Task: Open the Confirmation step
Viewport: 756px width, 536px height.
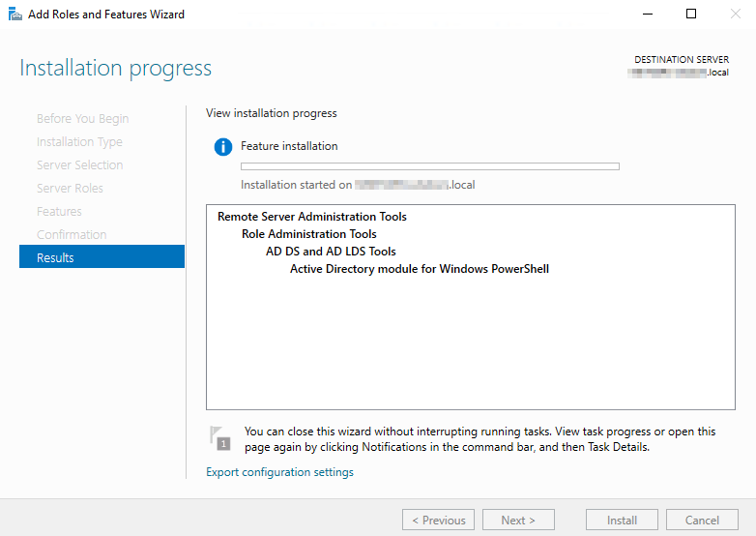Action: tap(72, 234)
